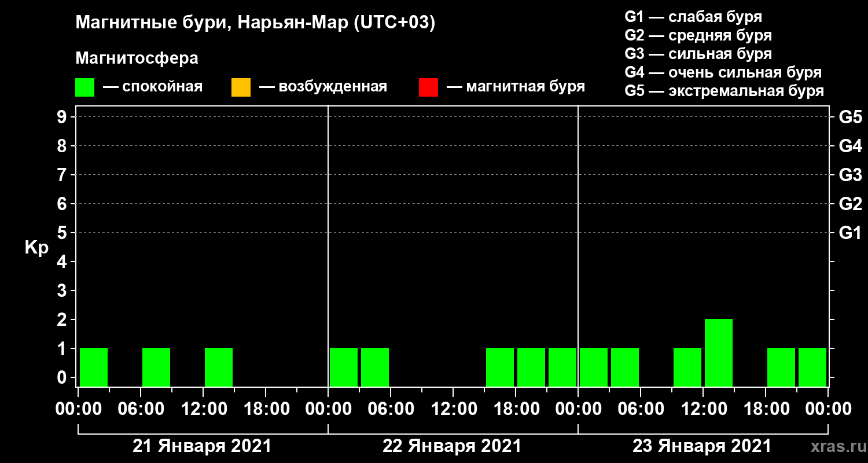Click the Kp axis value '2'
868x463 pixels.
tap(63, 319)
